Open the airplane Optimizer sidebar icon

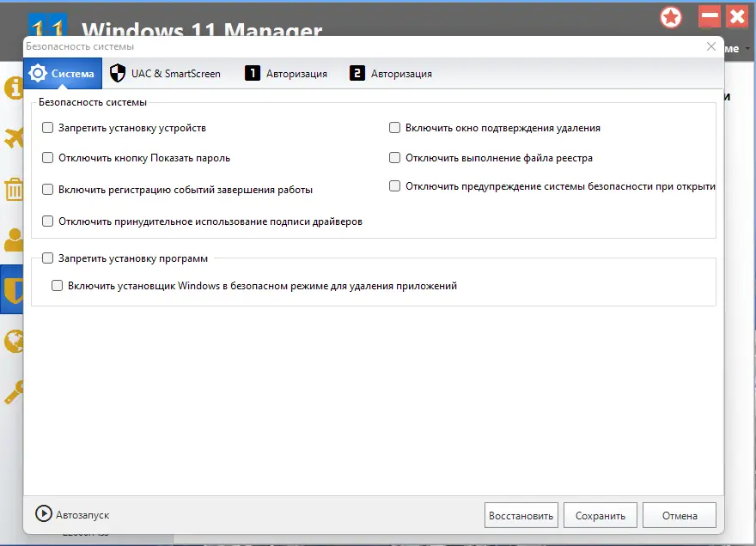[x=14, y=138]
